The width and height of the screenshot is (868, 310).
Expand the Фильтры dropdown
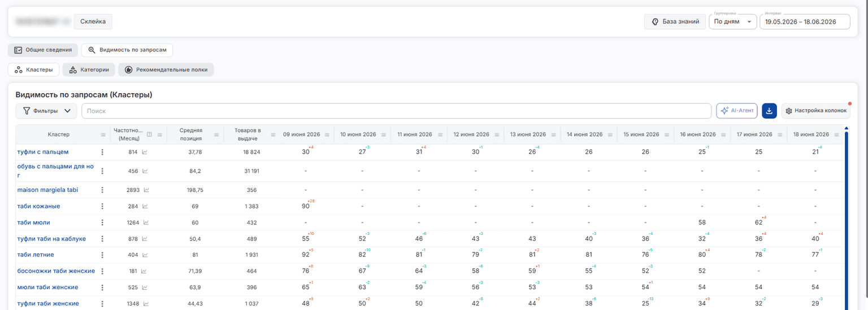pos(46,111)
